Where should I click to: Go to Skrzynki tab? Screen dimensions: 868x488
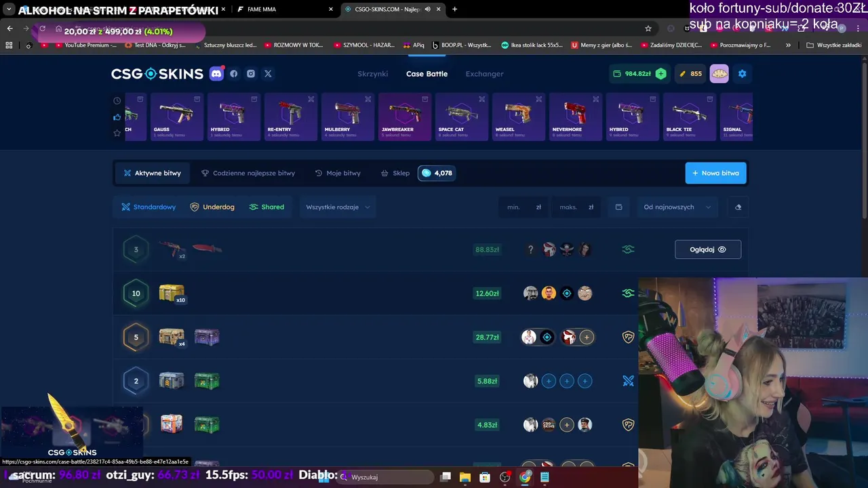373,74
